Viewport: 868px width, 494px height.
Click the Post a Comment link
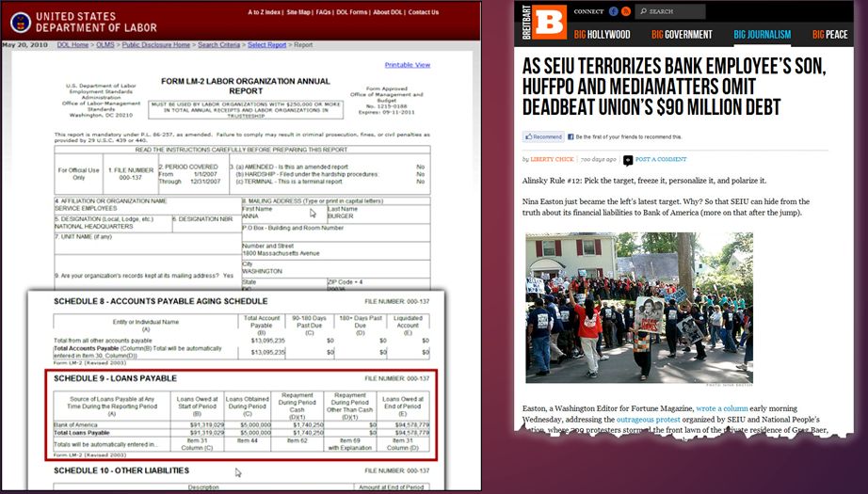(x=660, y=159)
